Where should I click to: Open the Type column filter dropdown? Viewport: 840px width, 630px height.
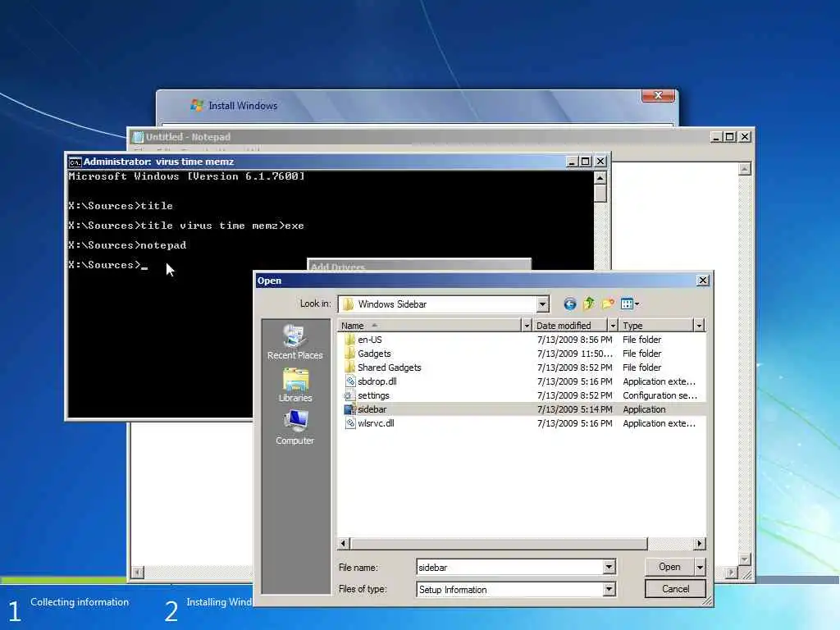pyautogui.click(x=699, y=326)
